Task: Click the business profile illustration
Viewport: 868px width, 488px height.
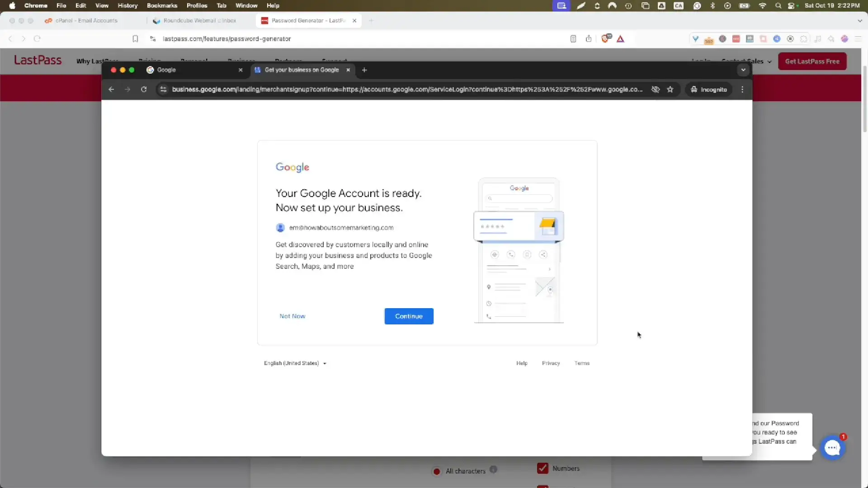Action: (x=519, y=251)
